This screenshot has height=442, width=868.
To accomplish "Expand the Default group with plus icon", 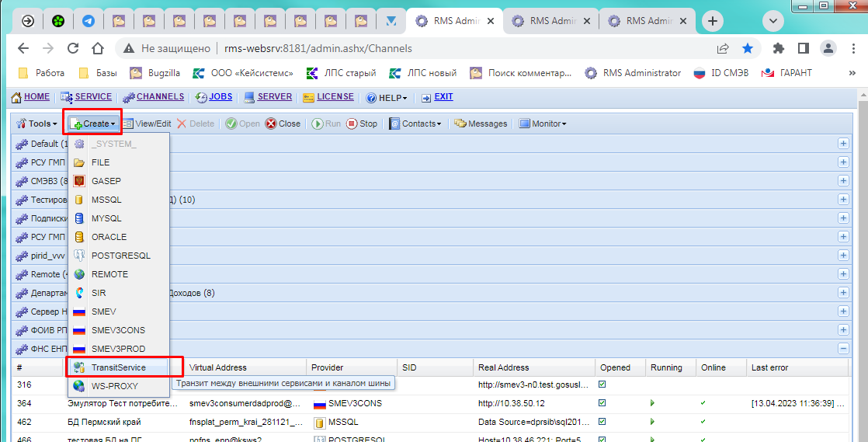I will pos(843,144).
